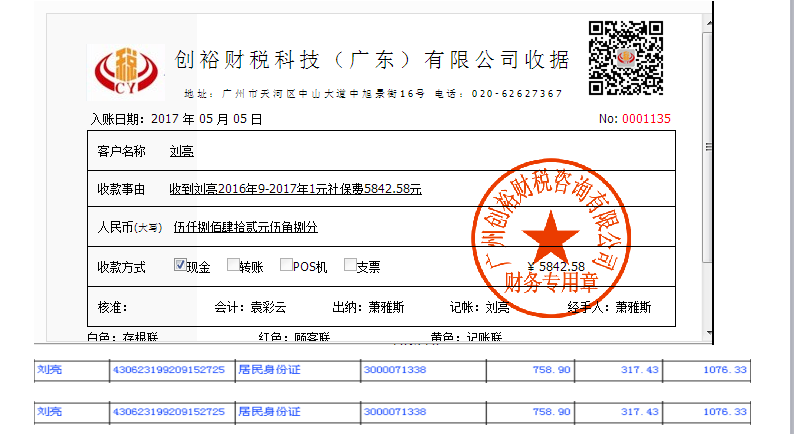
Task: Click 居民身份证 in the first table row
Action: click(x=265, y=370)
